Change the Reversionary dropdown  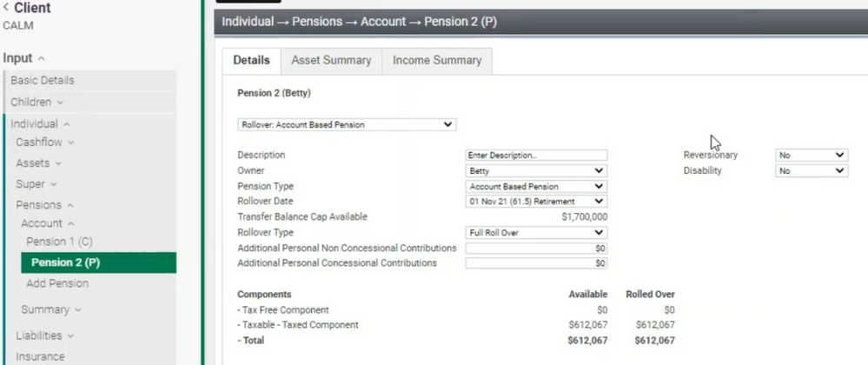pos(811,156)
